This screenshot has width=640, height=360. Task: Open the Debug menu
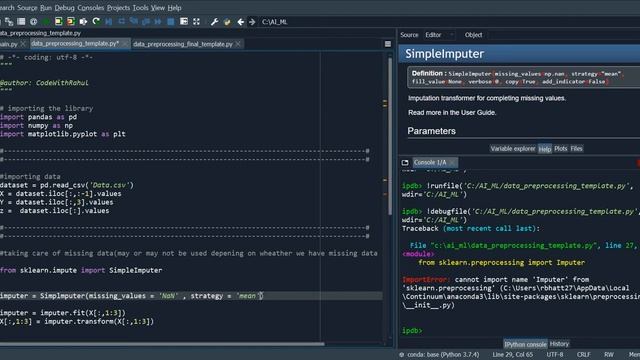(x=64, y=8)
